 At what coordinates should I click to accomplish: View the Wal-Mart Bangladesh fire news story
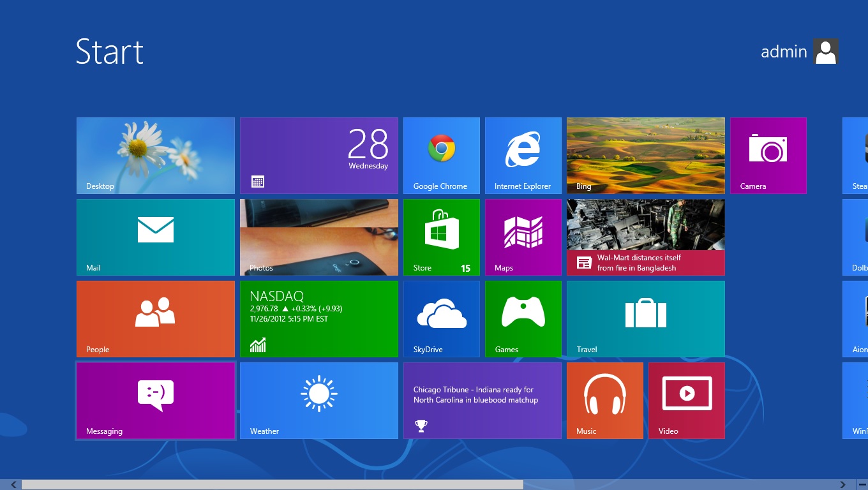645,237
